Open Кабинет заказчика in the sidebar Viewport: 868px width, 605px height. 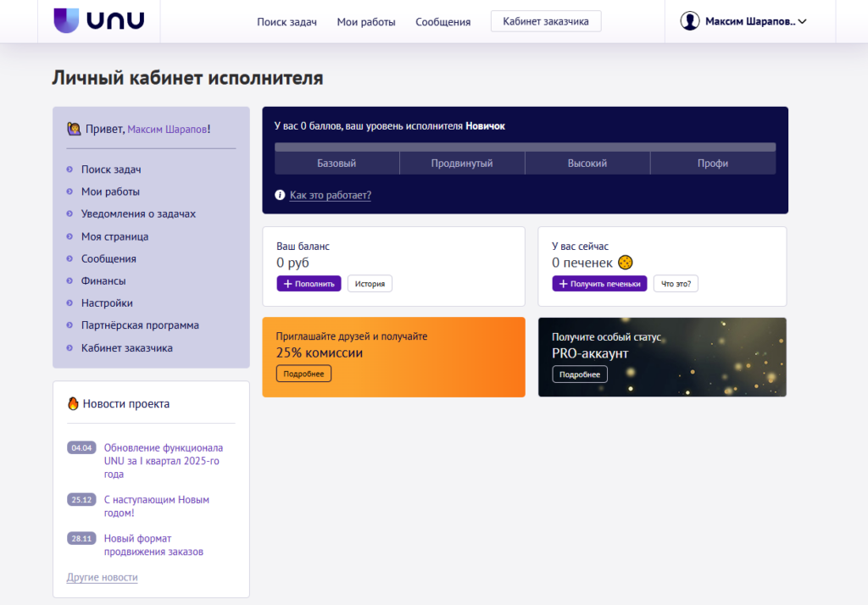[127, 347]
